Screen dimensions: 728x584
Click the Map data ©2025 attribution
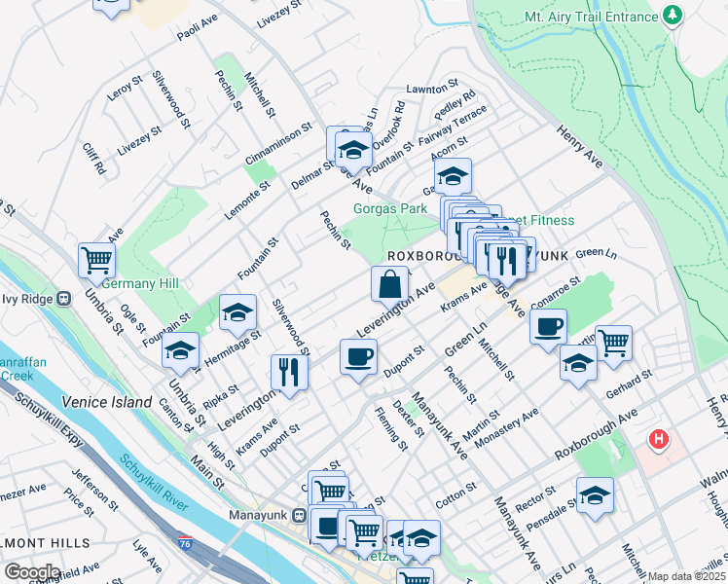(x=687, y=577)
